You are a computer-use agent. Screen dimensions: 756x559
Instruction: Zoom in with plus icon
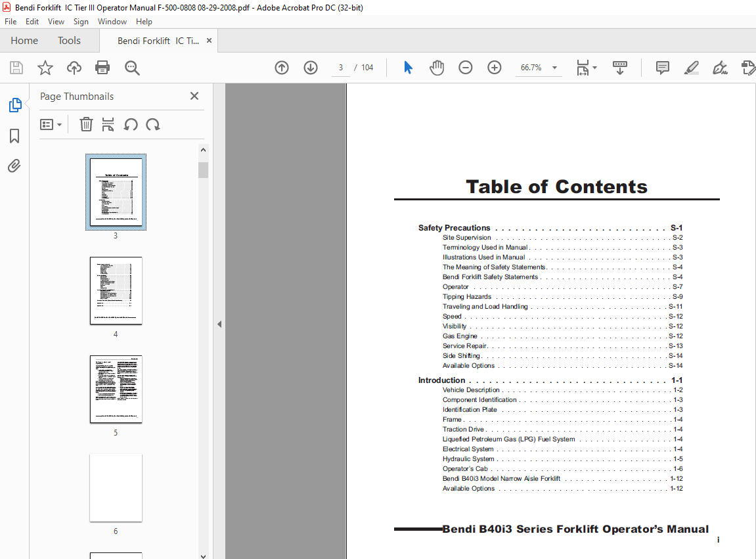[x=494, y=68]
